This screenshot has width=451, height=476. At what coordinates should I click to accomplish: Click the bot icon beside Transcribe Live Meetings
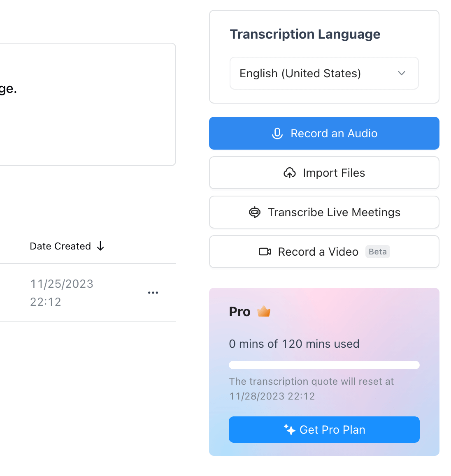coord(255,212)
